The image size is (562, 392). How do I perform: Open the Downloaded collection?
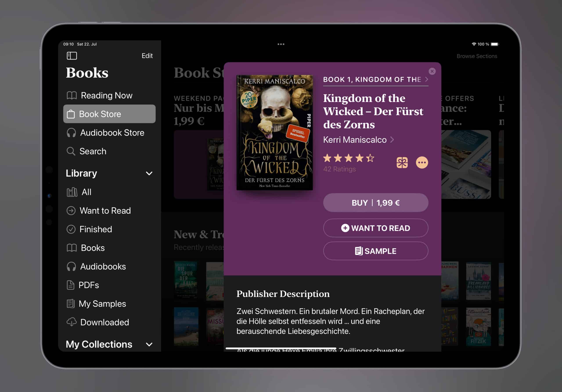(x=109, y=322)
